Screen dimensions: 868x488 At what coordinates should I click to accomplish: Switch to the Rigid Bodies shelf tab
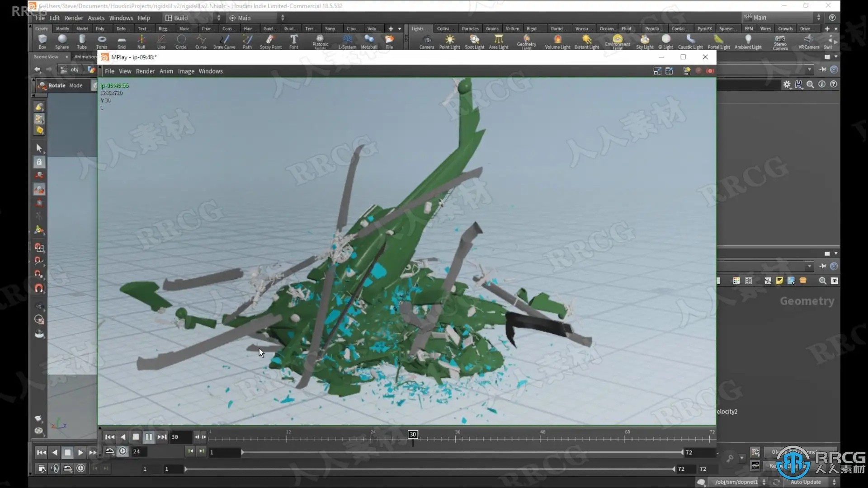tap(532, 28)
